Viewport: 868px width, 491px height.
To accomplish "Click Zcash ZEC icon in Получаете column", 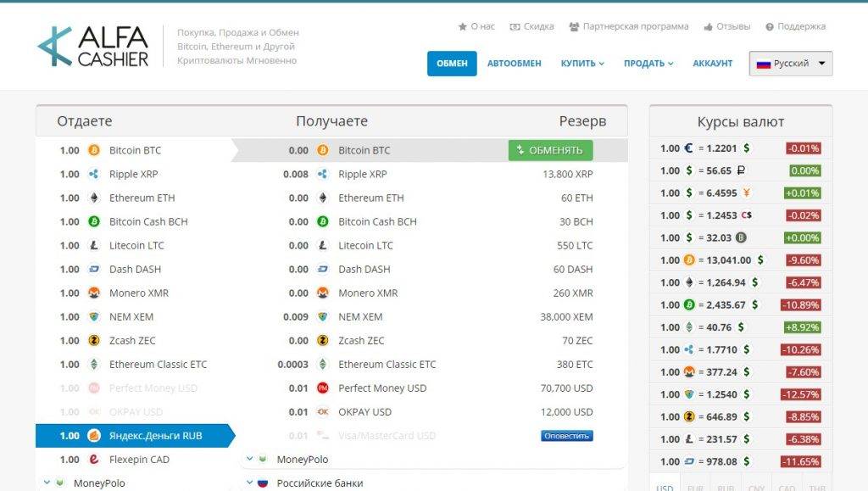I will pos(323,340).
